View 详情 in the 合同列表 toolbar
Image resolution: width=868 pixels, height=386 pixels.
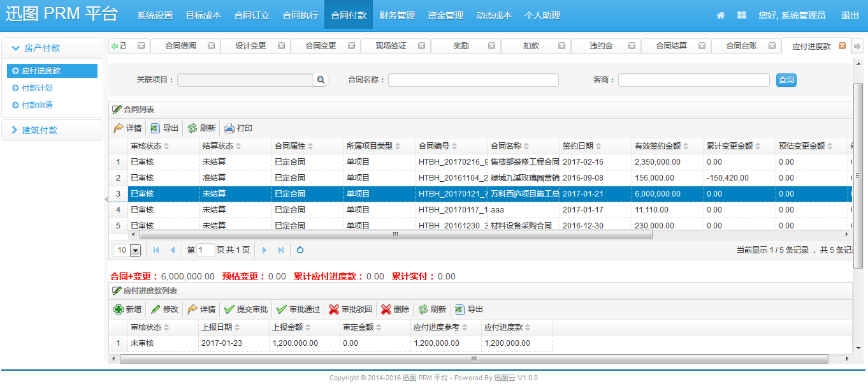point(127,128)
